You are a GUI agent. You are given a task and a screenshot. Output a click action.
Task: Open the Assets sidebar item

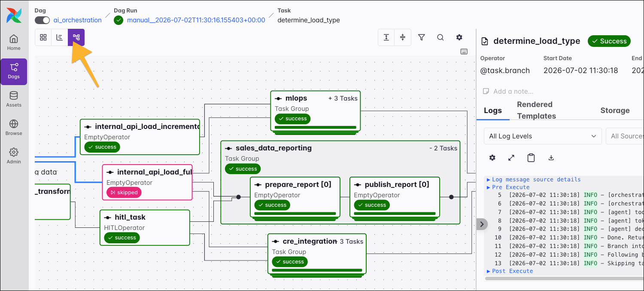click(14, 99)
